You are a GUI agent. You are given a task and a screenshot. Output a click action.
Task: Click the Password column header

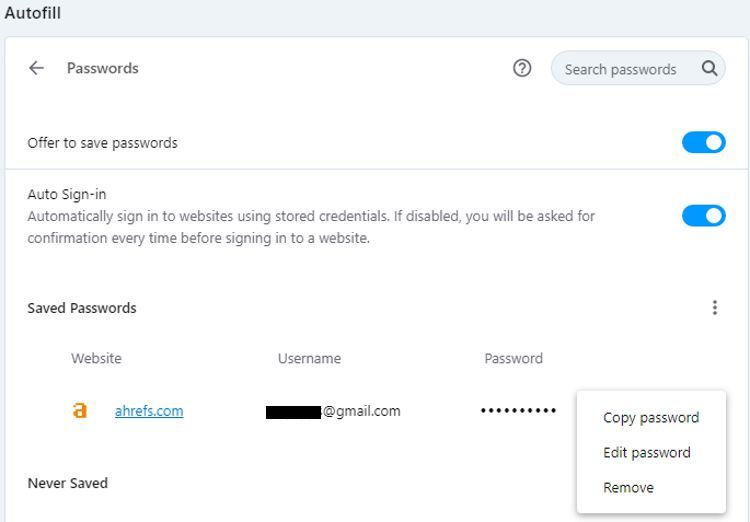(513, 358)
